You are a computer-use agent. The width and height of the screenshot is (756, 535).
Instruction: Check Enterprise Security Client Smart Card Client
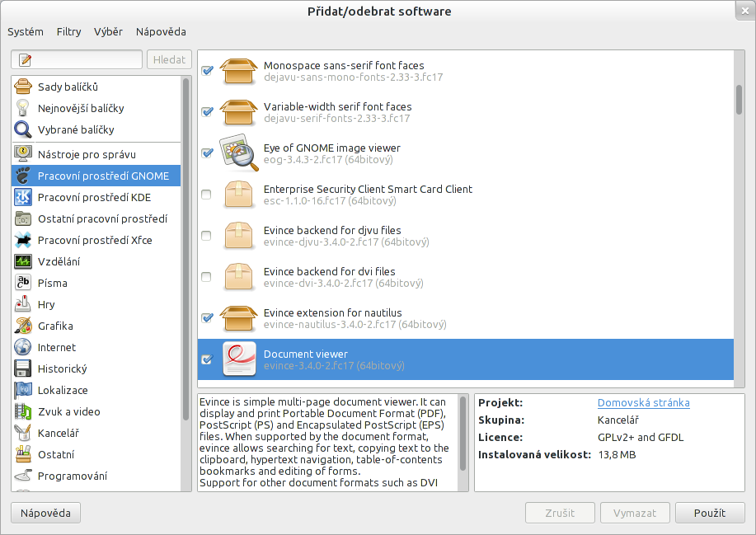pyautogui.click(x=207, y=195)
